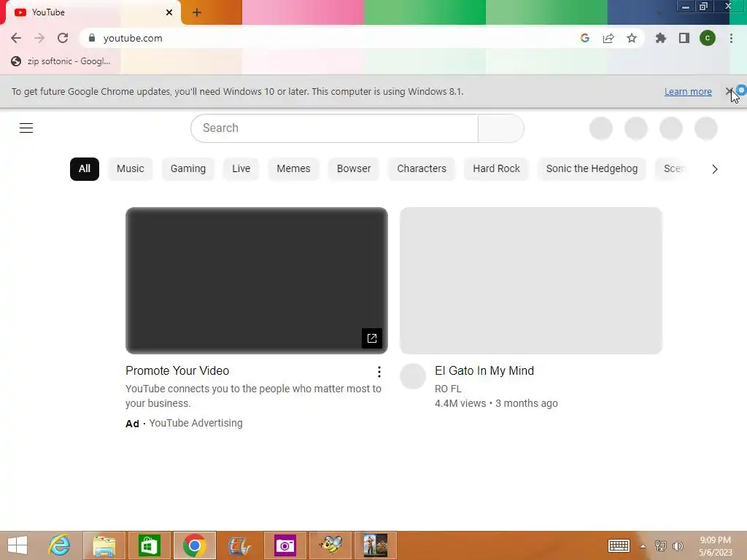Toggle the browser side panel icon
Viewport: 747px width, 560px height.
(684, 38)
